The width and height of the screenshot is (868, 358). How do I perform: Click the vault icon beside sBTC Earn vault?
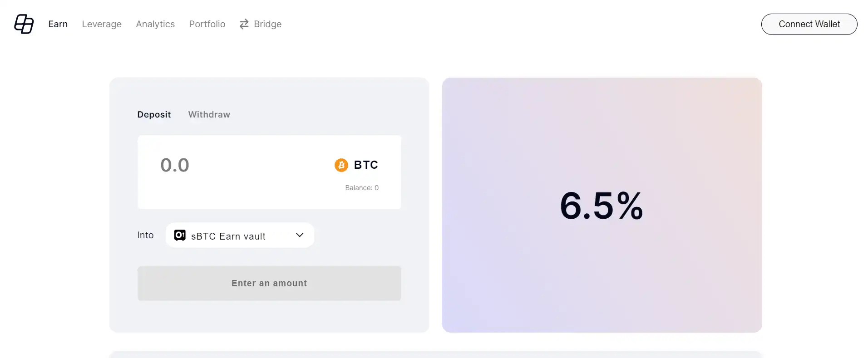[x=180, y=235]
